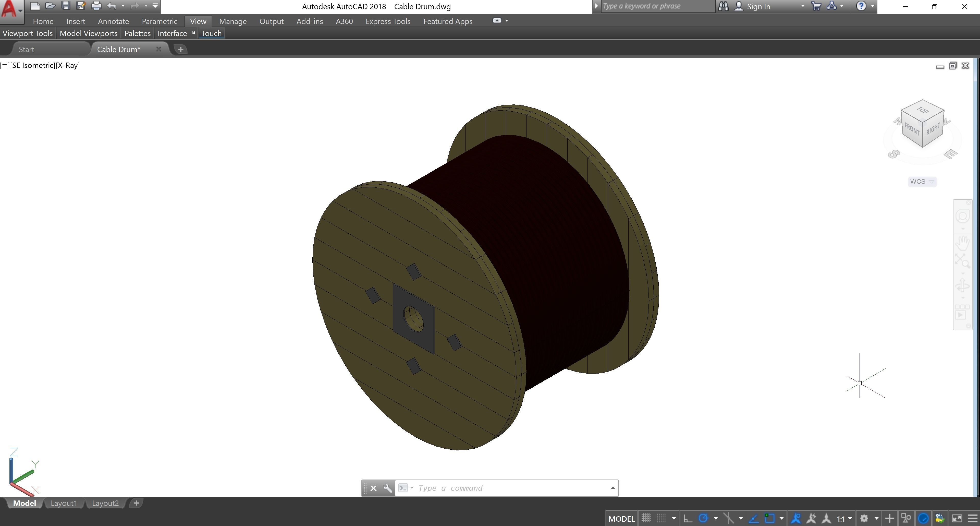Click the wrench Customize icon in command line
The height and width of the screenshot is (526, 980).
[x=387, y=488]
